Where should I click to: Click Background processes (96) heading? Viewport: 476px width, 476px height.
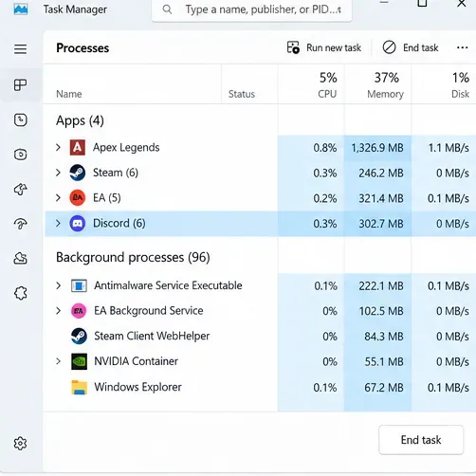point(133,257)
